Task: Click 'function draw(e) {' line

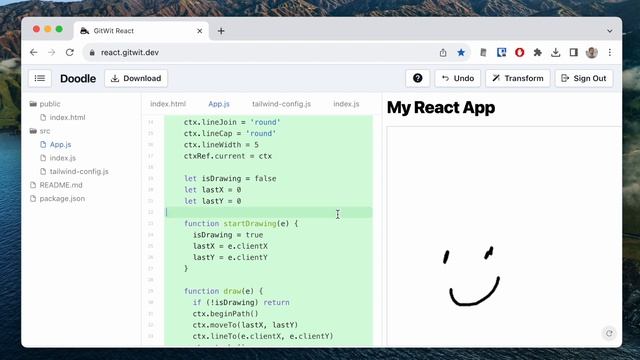Action: [x=223, y=291]
